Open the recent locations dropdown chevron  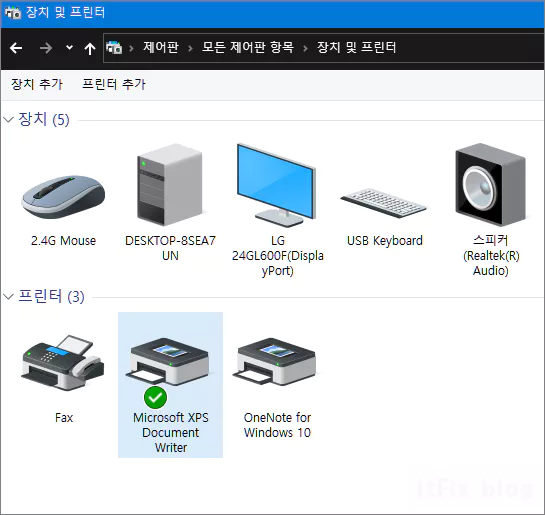tap(70, 48)
